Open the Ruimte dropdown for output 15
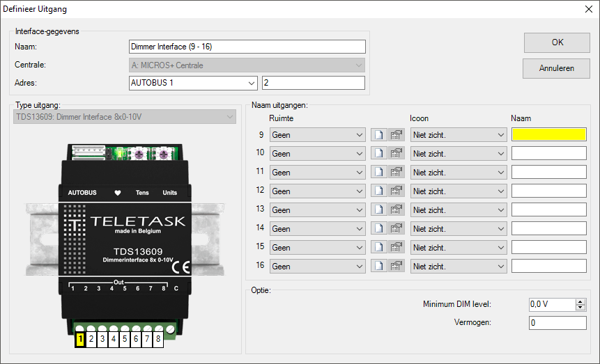This screenshot has height=364, width=600. (x=317, y=247)
